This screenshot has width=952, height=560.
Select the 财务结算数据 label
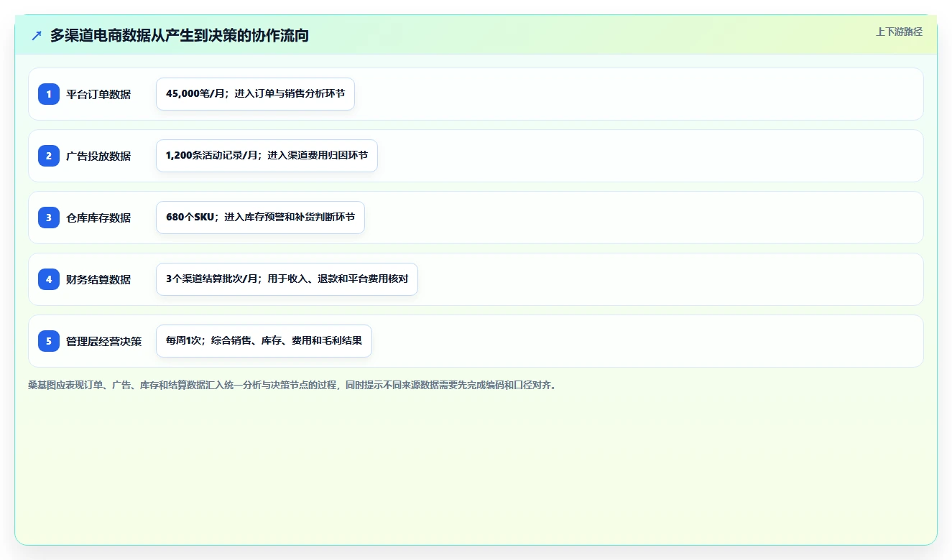click(98, 279)
